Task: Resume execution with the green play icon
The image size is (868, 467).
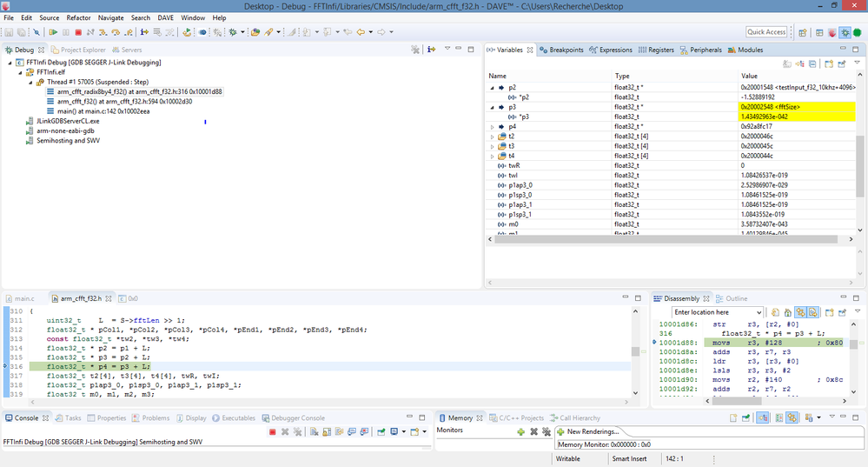Action: [53, 32]
